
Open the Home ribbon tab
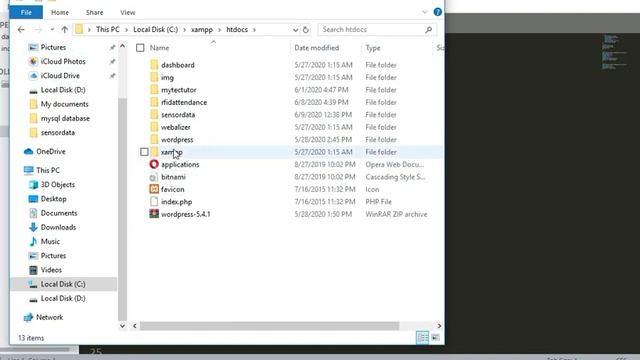point(60,12)
